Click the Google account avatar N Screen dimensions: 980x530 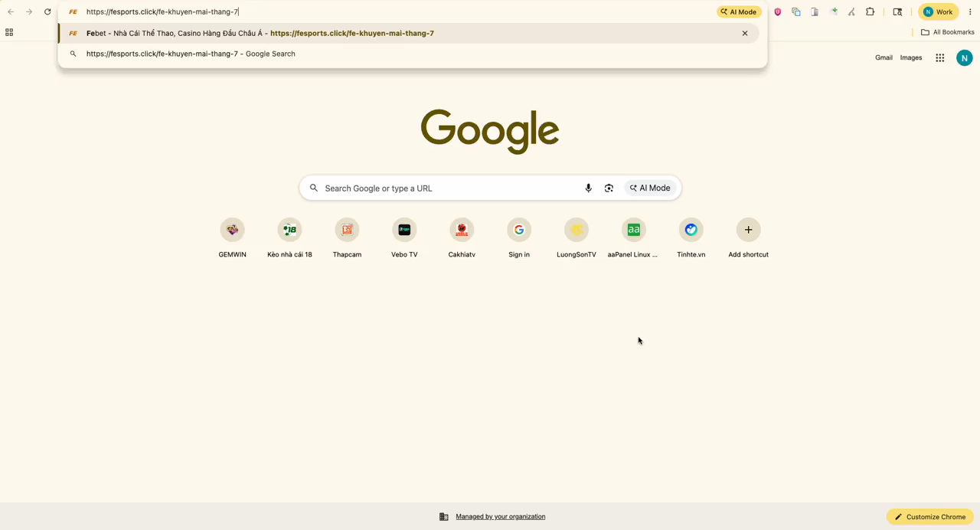click(965, 57)
